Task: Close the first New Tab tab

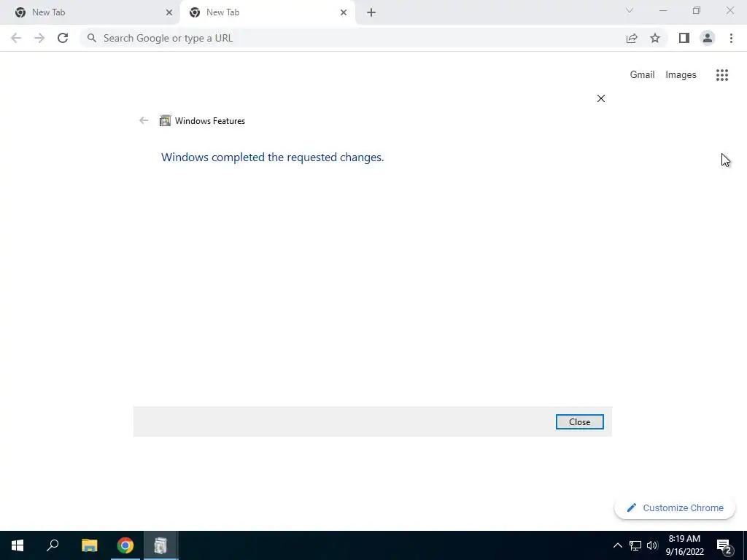Action: pos(169,12)
